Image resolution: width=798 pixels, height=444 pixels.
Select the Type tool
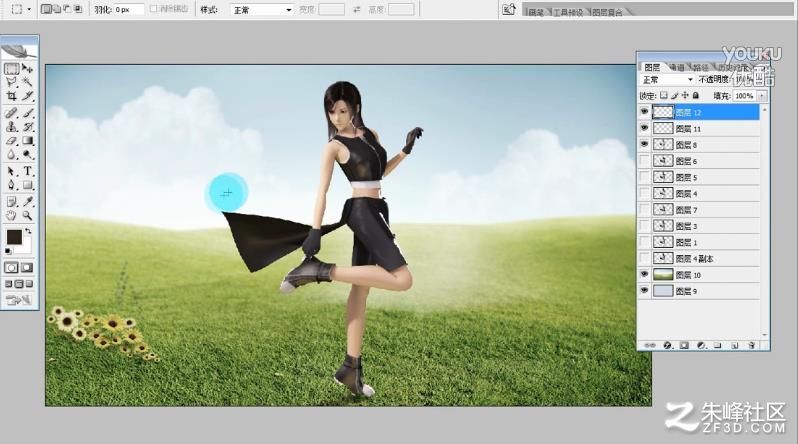pos(27,171)
